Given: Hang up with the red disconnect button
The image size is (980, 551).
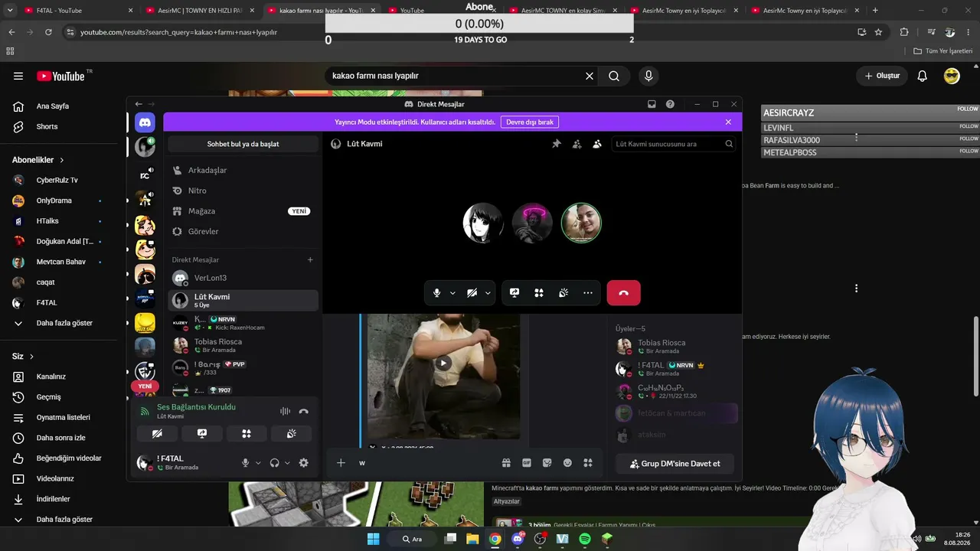Looking at the screenshot, I should coord(624,293).
